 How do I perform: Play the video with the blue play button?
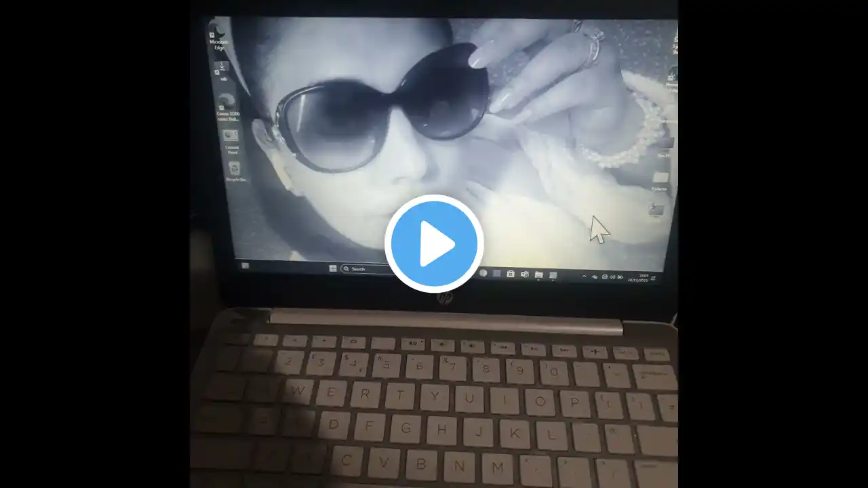(434, 243)
